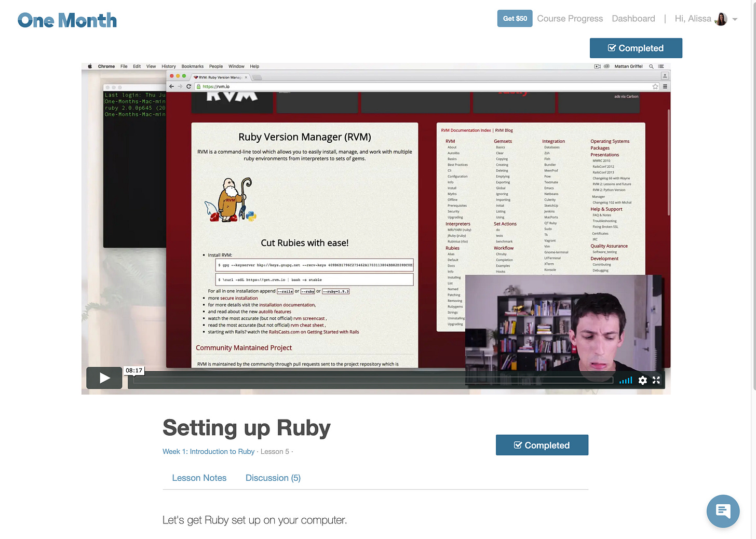
Task: Open video settings gear
Action: (642, 380)
